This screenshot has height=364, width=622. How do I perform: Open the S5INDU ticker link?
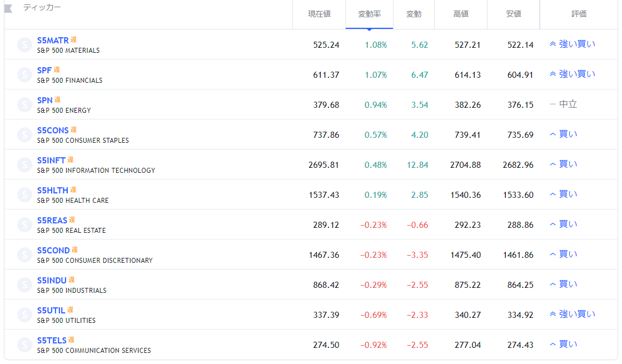pyautogui.click(x=52, y=280)
